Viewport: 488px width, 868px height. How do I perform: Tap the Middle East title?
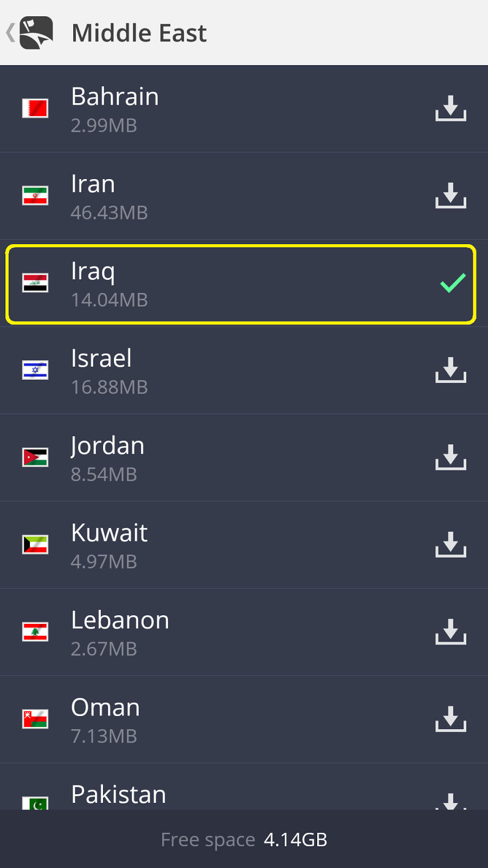click(139, 33)
